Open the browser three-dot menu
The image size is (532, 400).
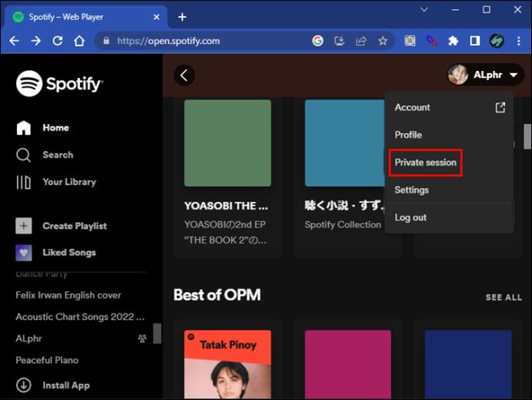pyautogui.click(x=518, y=41)
